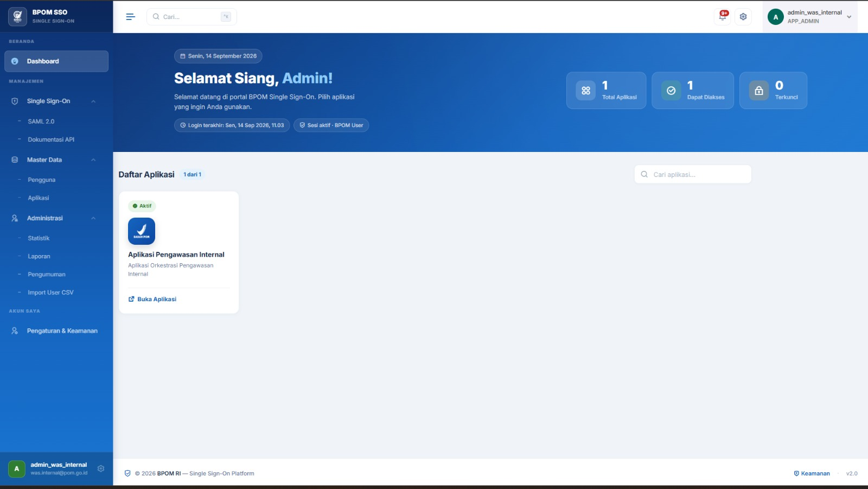This screenshot has width=868, height=489.
Task: Click the Dapat Diakses checkmark icon
Action: pos(671,91)
